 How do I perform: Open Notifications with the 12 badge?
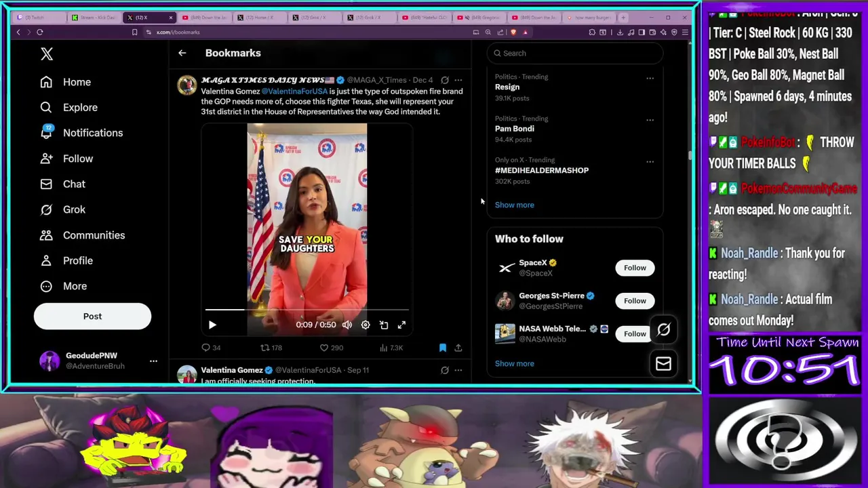81,133
